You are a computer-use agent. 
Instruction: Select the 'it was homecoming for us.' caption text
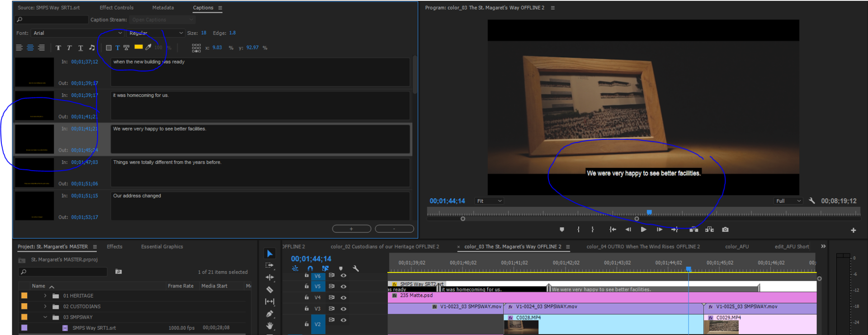(x=141, y=96)
